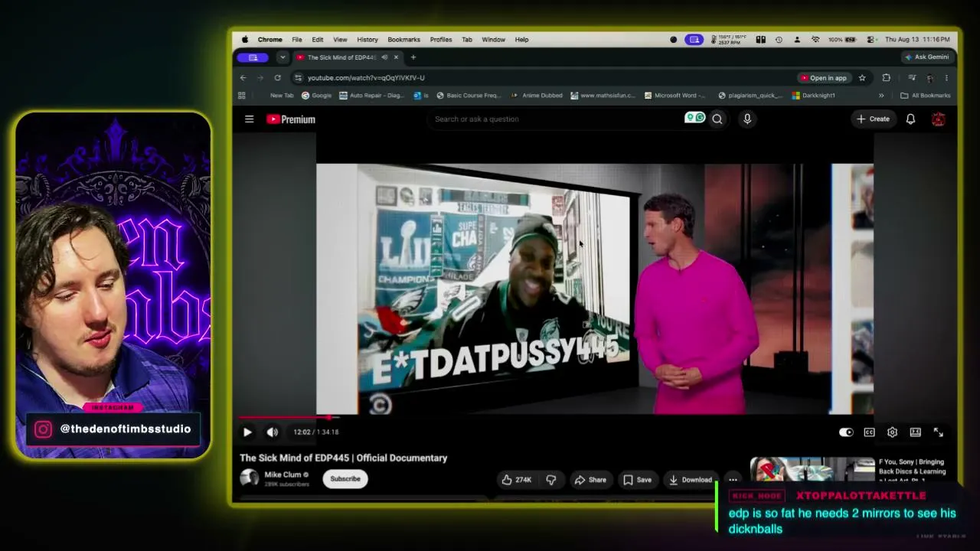The width and height of the screenshot is (980, 551).
Task: Mute the tab via its audio indicator
Action: pyautogui.click(x=384, y=57)
